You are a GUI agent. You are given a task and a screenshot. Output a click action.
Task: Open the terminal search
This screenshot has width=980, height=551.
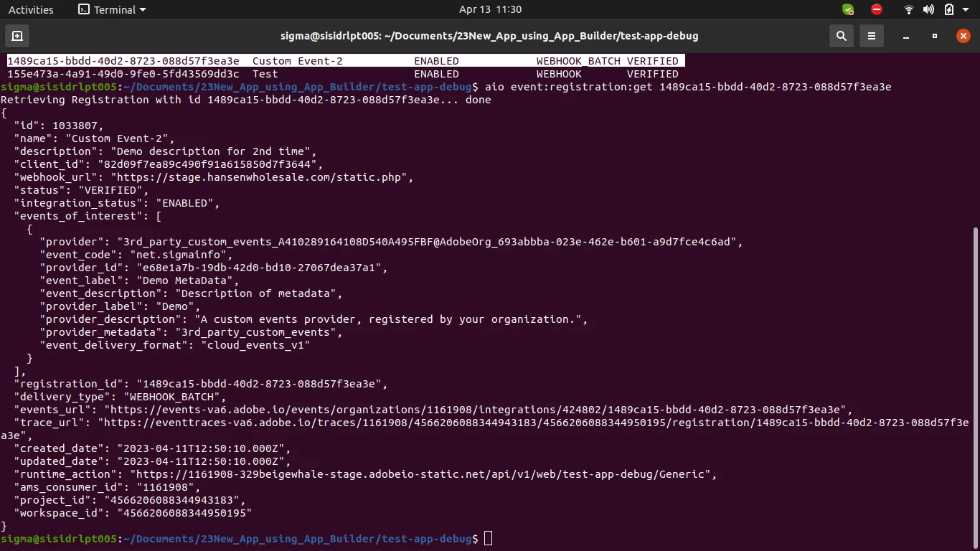[842, 36]
